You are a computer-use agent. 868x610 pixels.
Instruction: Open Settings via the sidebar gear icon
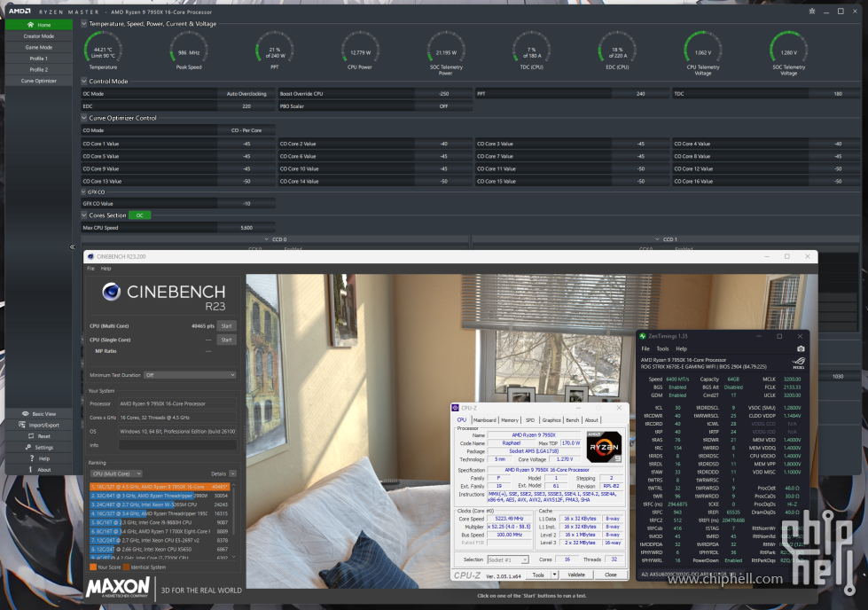click(28, 447)
